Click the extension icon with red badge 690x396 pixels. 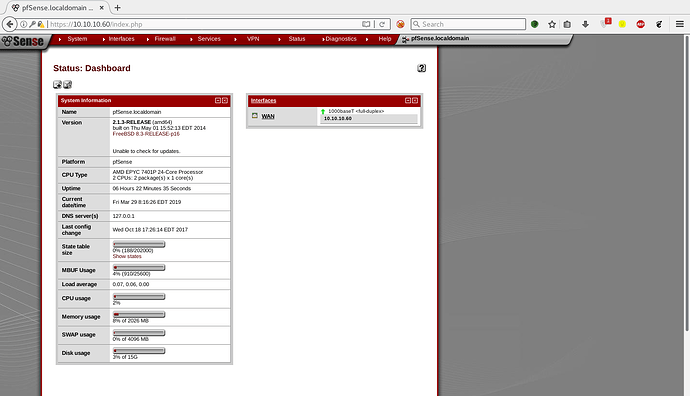click(x=606, y=23)
